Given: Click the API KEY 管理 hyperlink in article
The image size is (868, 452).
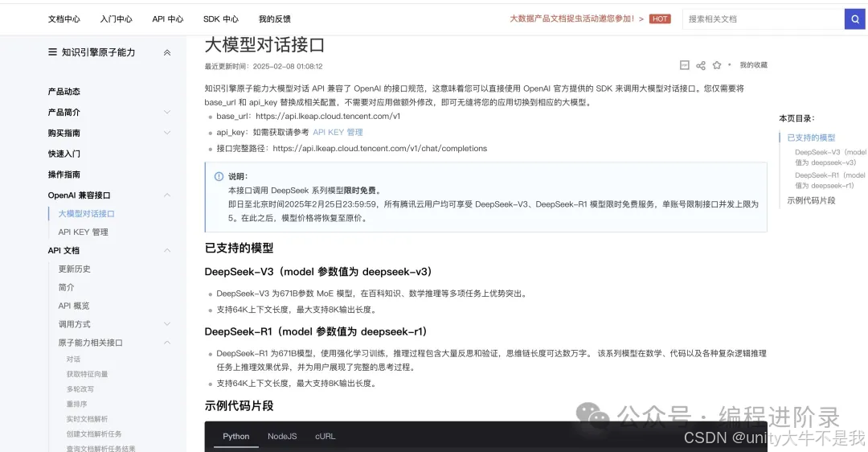Looking at the screenshot, I should point(338,133).
